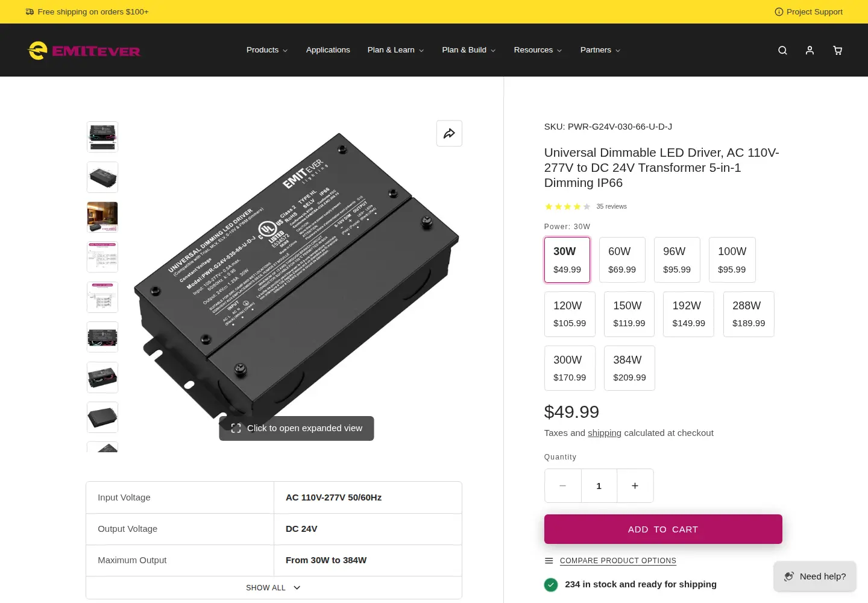Click the compare options list icon
This screenshot has height=603, width=868.
coord(549,561)
